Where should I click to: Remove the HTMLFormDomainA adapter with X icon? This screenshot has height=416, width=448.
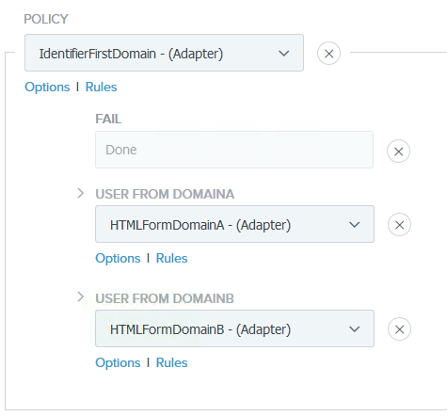(x=399, y=225)
